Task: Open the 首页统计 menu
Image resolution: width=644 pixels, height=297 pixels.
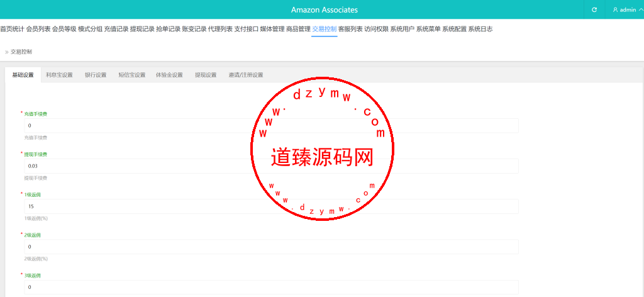Action: point(12,29)
